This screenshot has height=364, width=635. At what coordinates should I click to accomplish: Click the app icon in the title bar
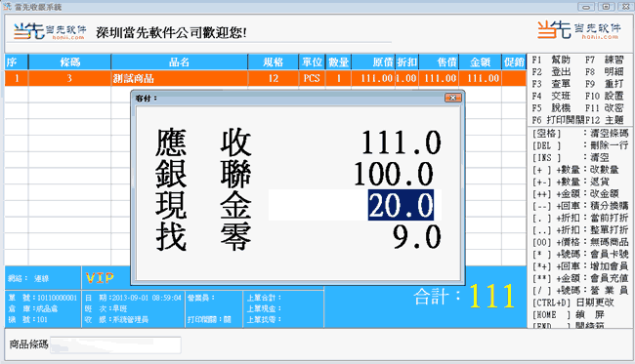7,7
